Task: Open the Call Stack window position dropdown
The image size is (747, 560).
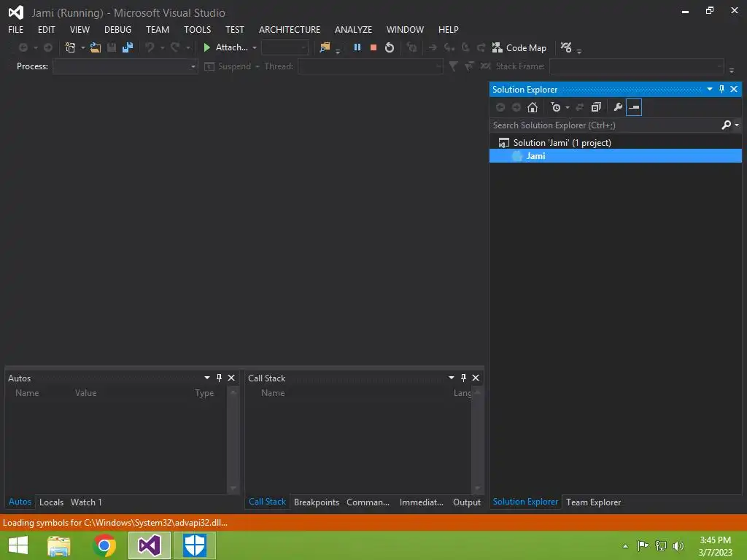Action: [451, 378]
